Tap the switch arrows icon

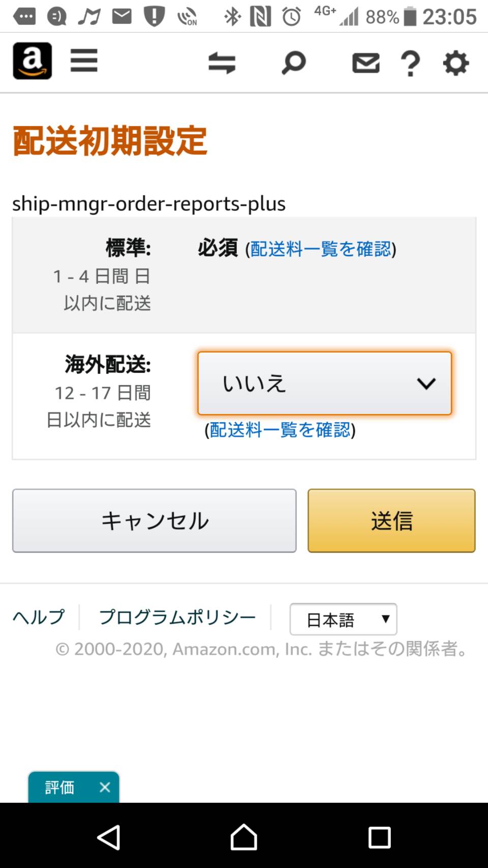tap(222, 63)
